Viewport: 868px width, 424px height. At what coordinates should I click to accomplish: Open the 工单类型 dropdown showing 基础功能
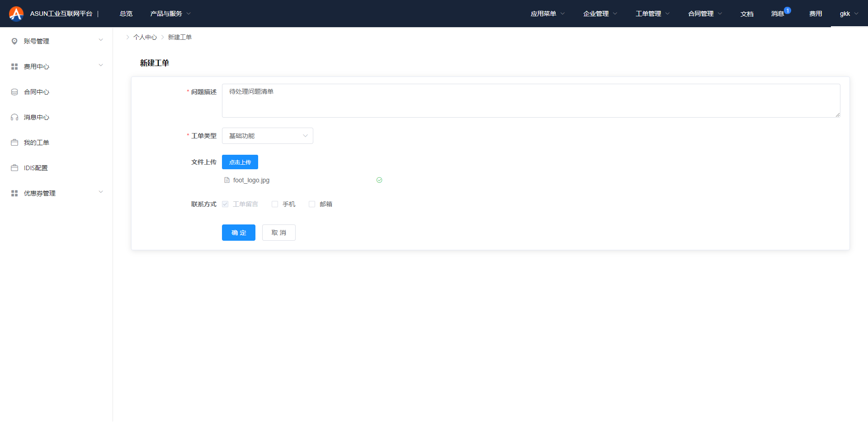pos(267,136)
